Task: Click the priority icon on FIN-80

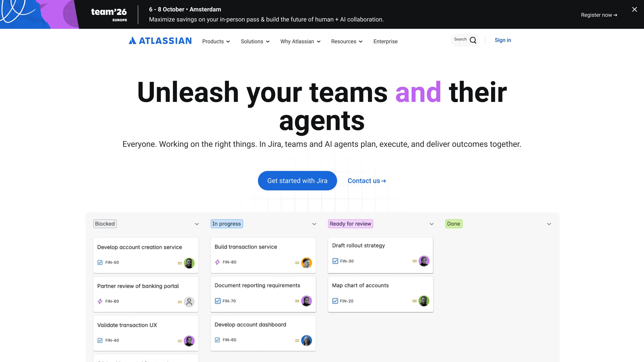Action: pos(297,263)
